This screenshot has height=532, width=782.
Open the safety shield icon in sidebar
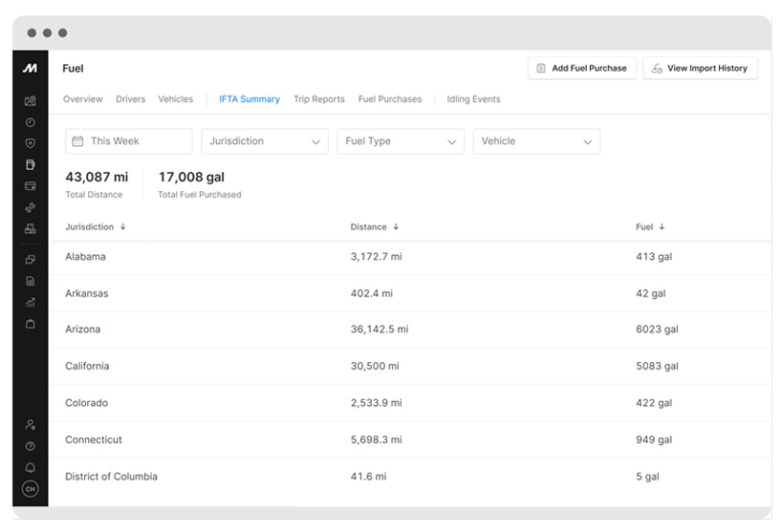tap(30, 143)
